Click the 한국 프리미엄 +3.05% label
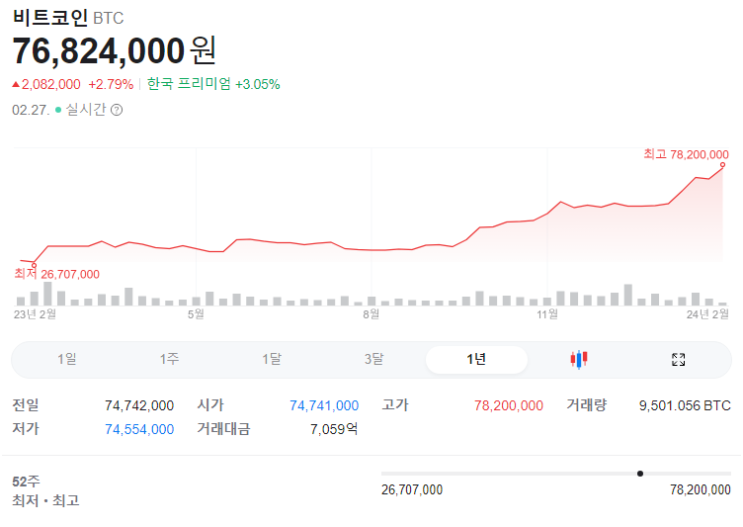The height and width of the screenshot is (527, 743). [x=213, y=84]
